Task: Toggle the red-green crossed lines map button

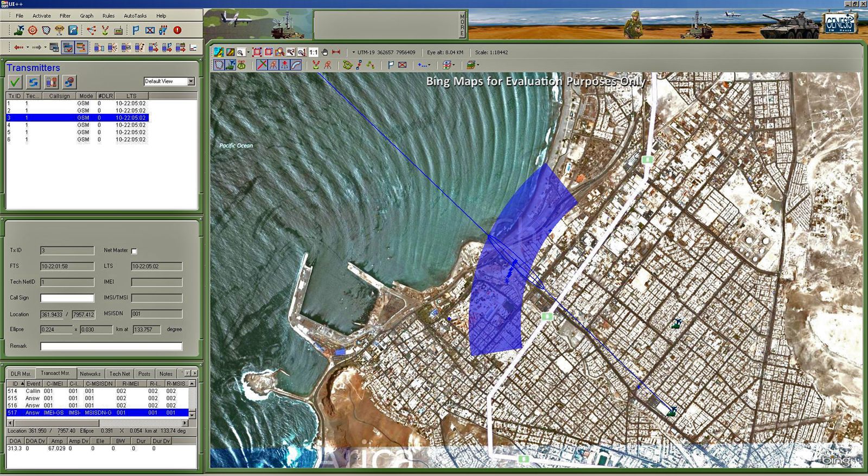Action: 262,65
